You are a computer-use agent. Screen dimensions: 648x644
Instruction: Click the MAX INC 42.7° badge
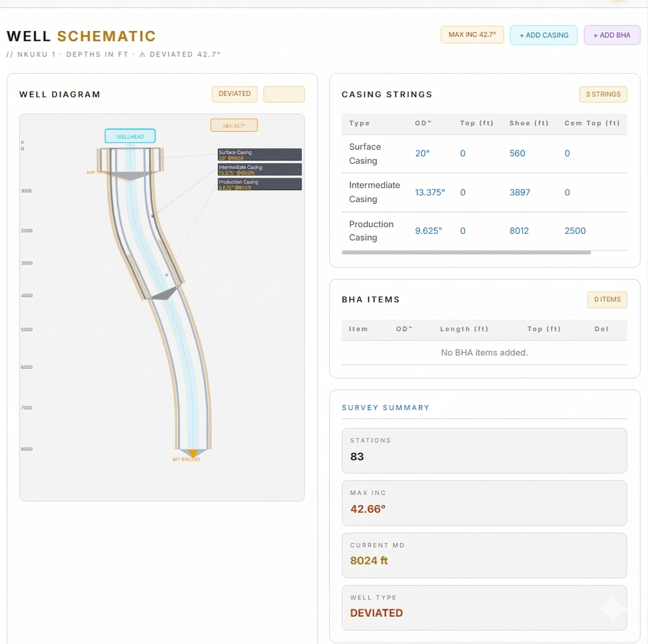point(472,35)
